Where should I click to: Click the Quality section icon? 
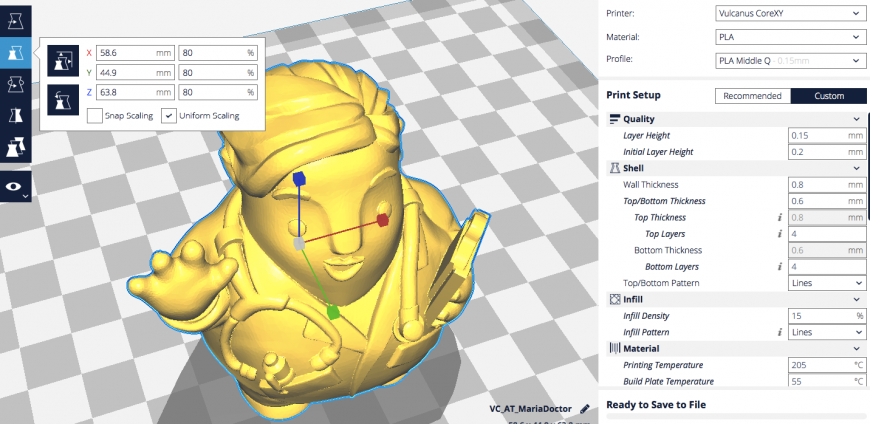(x=614, y=119)
